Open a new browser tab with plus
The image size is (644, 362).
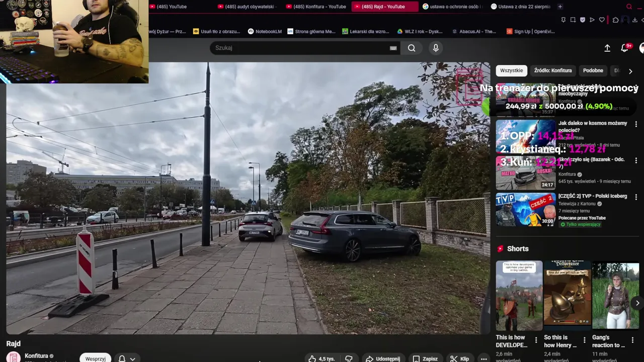560,7
